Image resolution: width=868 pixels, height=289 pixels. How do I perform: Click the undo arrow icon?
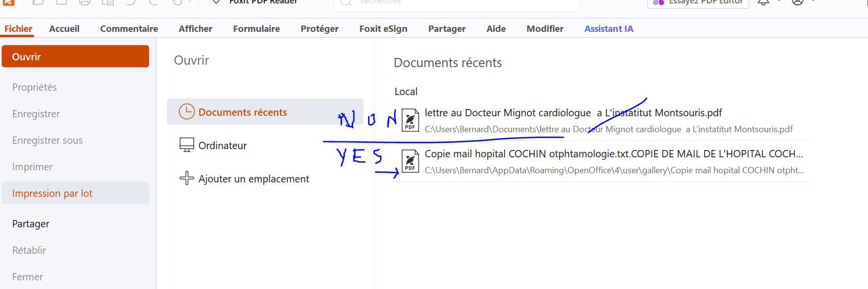pyautogui.click(x=131, y=2)
